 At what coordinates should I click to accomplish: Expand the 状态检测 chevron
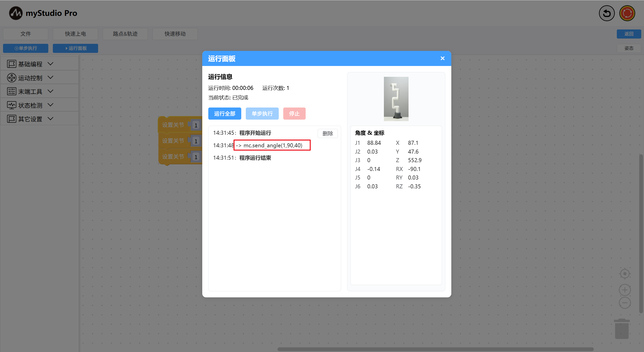click(50, 105)
